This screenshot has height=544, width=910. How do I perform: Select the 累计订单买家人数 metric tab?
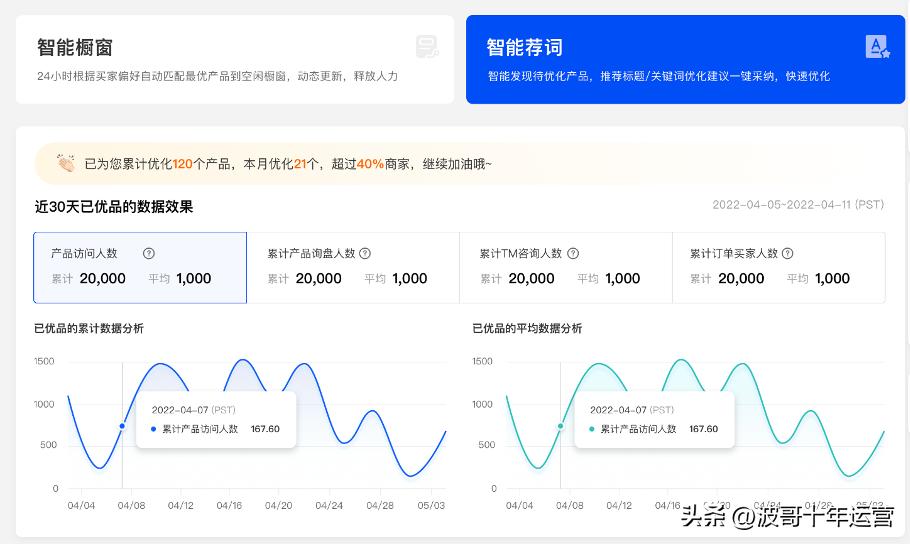[x=779, y=268]
